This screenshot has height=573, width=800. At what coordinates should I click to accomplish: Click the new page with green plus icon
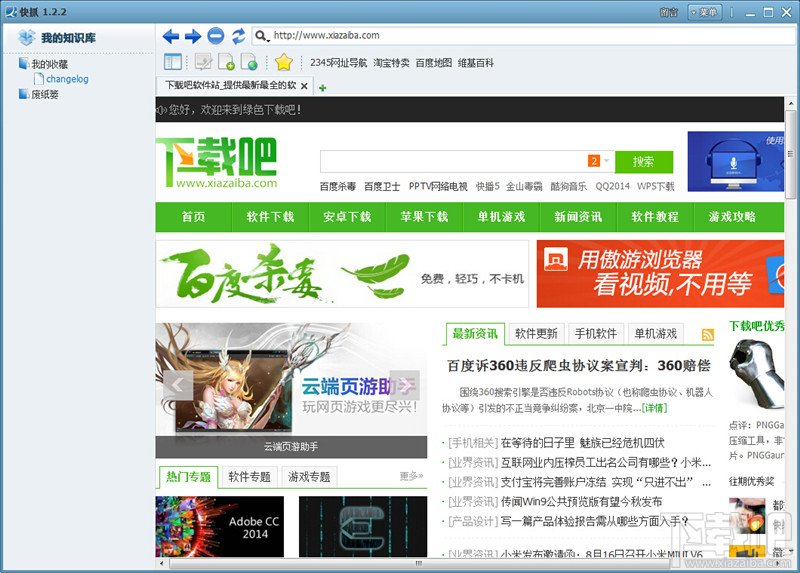[226, 62]
